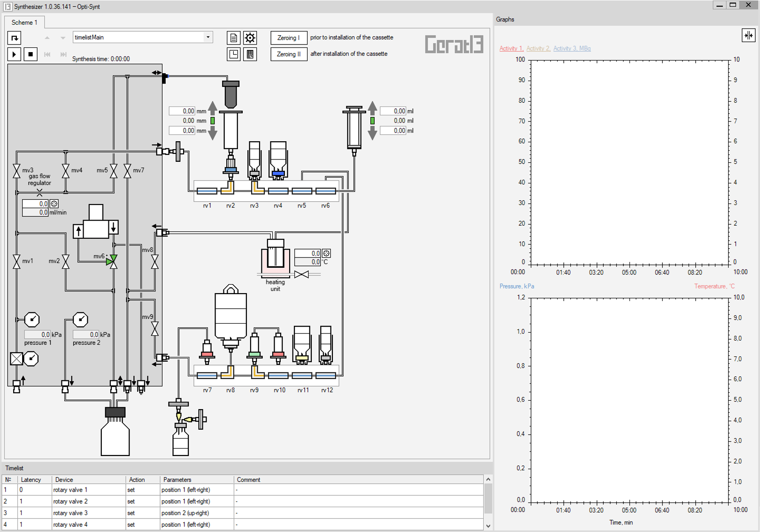Switch rotary valve rv9 position
Screen dimensions: 760x532
click(x=257, y=372)
